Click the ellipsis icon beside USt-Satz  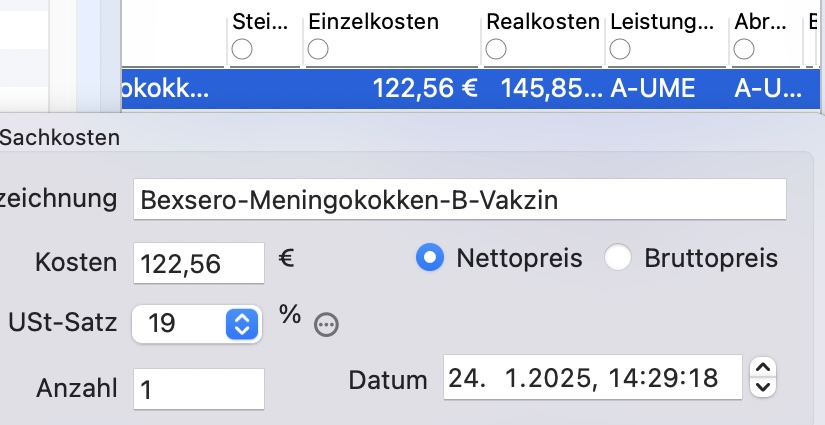(326, 325)
